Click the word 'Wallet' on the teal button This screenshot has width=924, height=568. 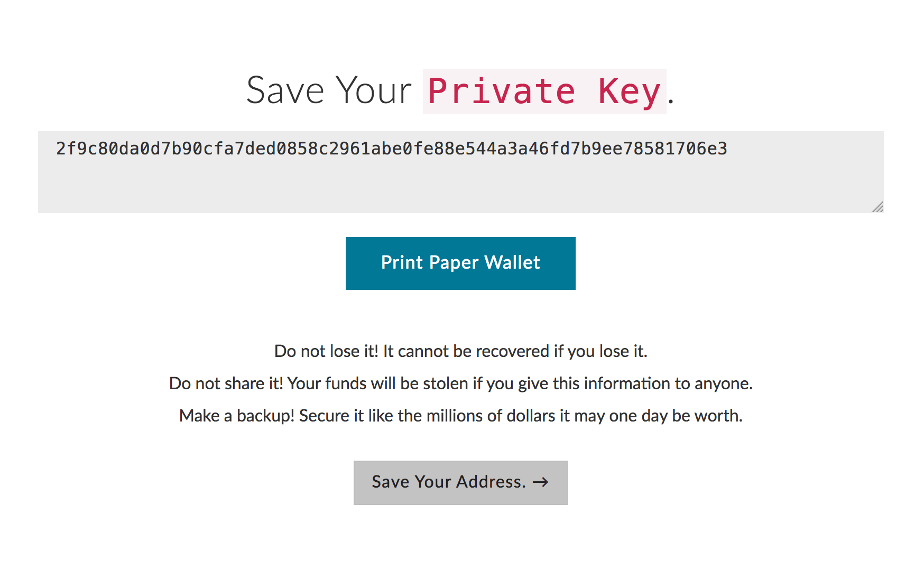[512, 263]
